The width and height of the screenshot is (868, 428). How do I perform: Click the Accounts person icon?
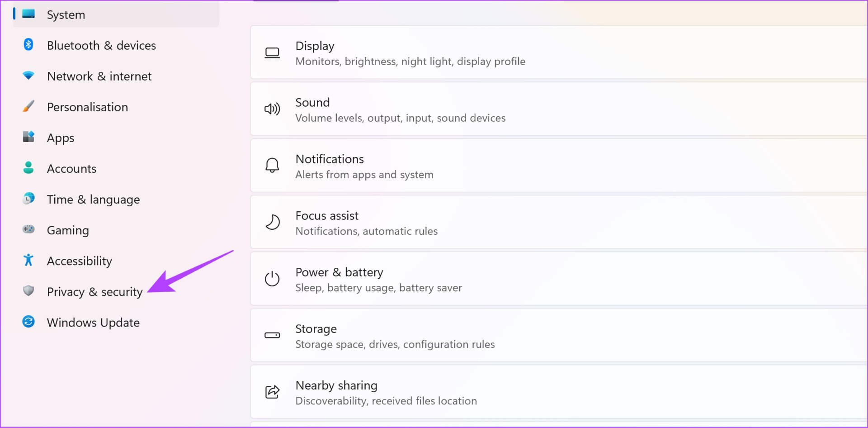coord(28,168)
